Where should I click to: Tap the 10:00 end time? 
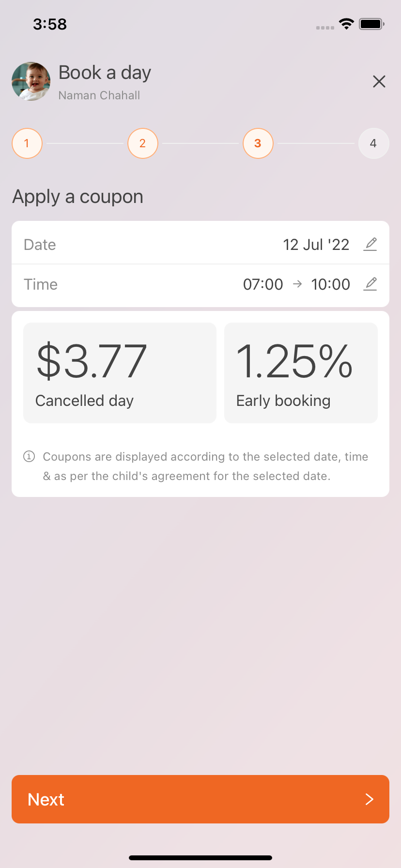pos(331,284)
